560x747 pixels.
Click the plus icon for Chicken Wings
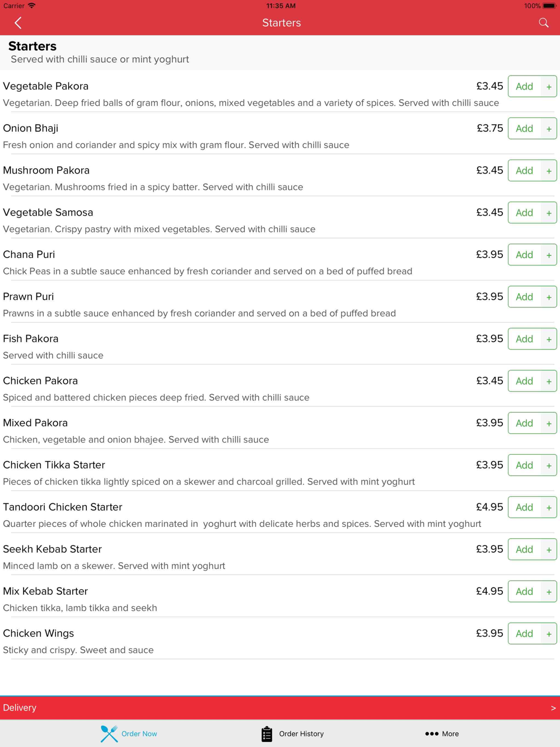coord(549,634)
